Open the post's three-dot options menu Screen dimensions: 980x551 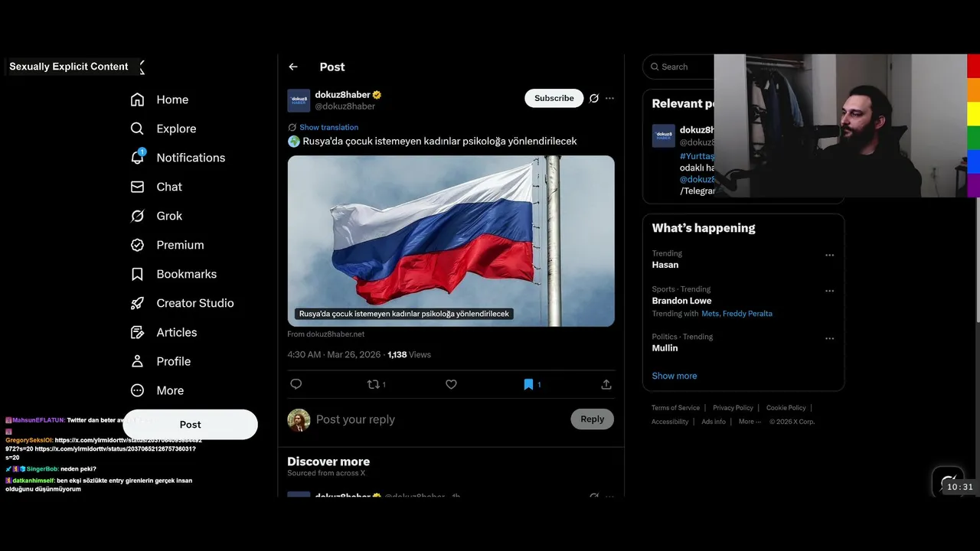[x=609, y=98]
